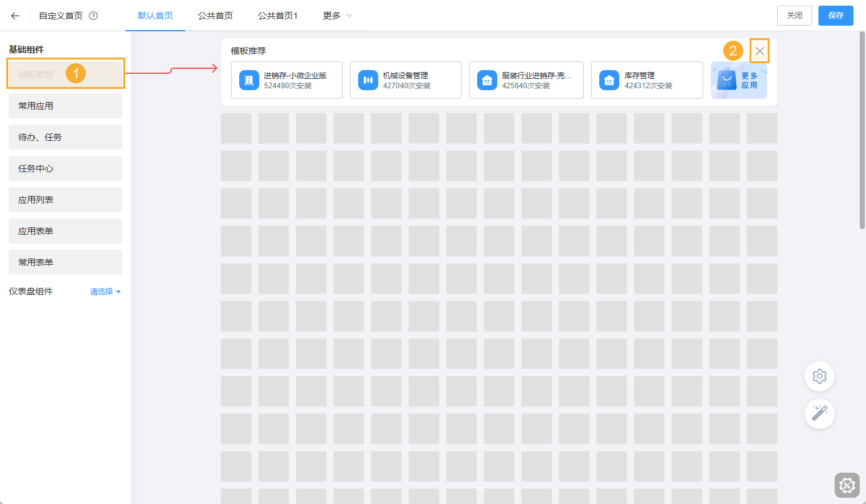Click the 进销存-小微企业版 template icon
This screenshot has height=504, width=866.
point(249,80)
